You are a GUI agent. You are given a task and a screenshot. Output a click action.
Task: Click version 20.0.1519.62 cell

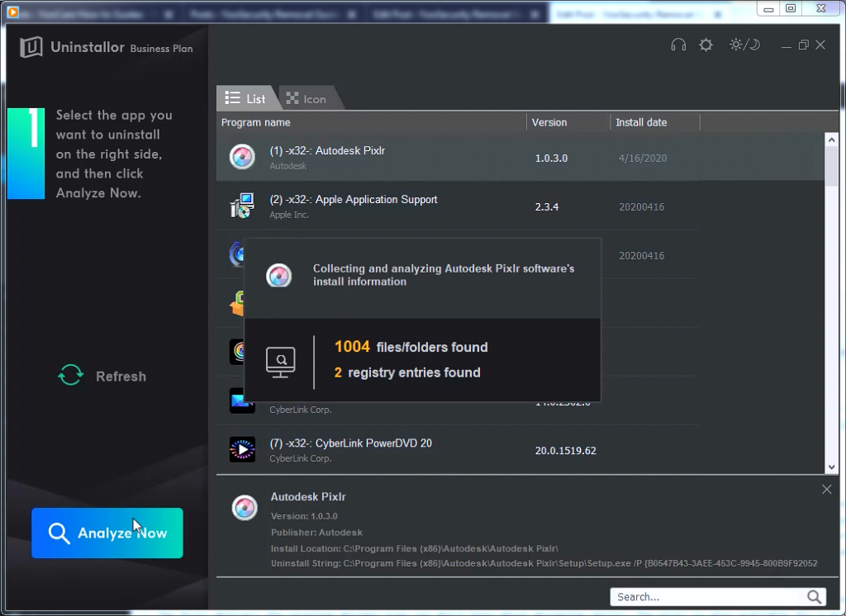coord(565,451)
